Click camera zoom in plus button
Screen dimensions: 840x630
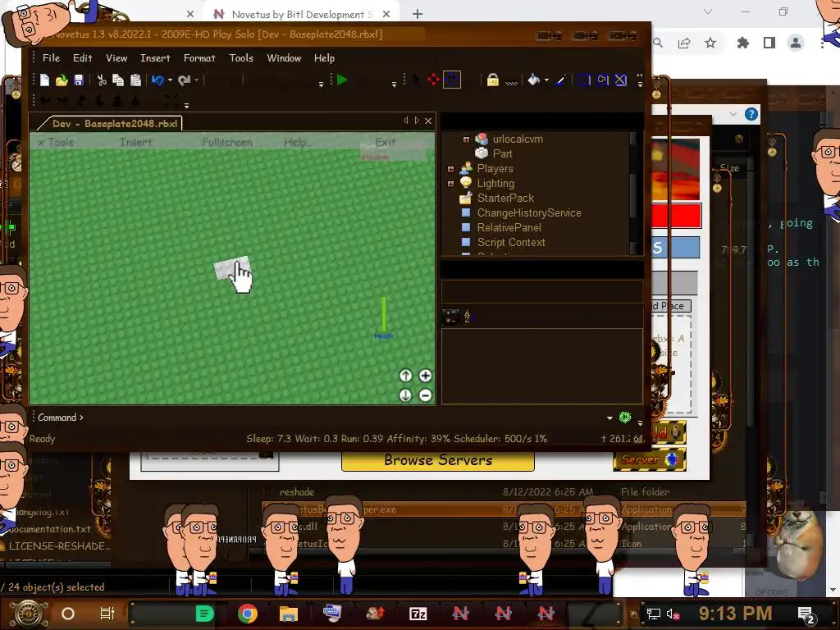click(426, 376)
